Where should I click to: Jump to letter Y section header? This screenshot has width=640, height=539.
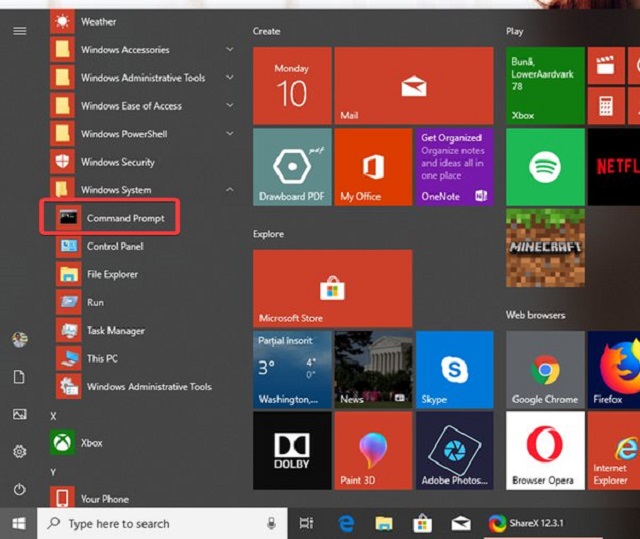[53, 472]
